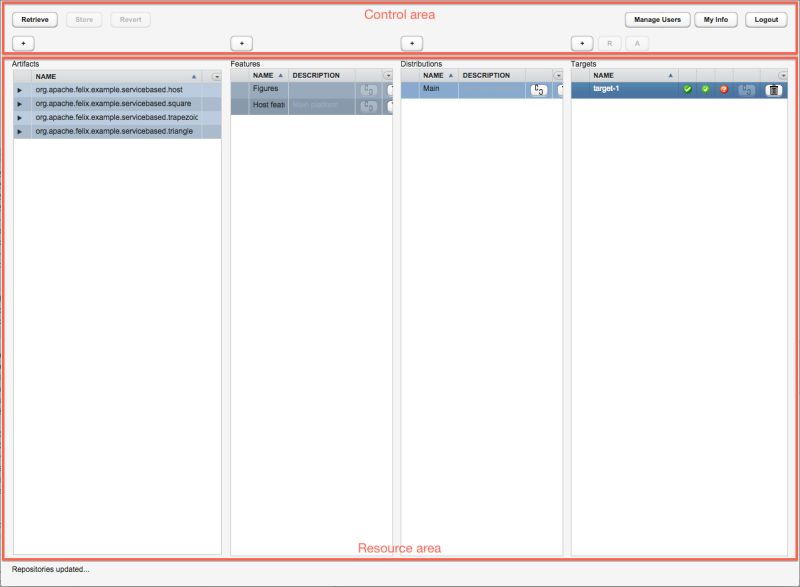Click the greyed link icon on target-1 row
800x587 pixels.
(745, 89)
